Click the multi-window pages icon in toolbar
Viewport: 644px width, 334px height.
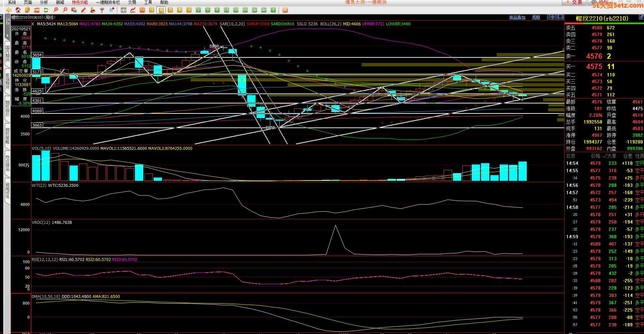[74, 10]
